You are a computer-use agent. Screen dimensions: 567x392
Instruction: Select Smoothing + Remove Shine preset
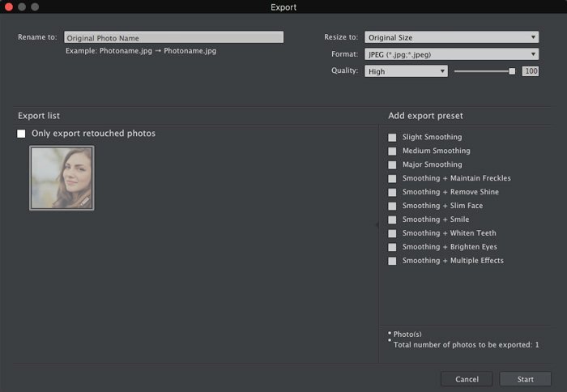tap(393, 193)
